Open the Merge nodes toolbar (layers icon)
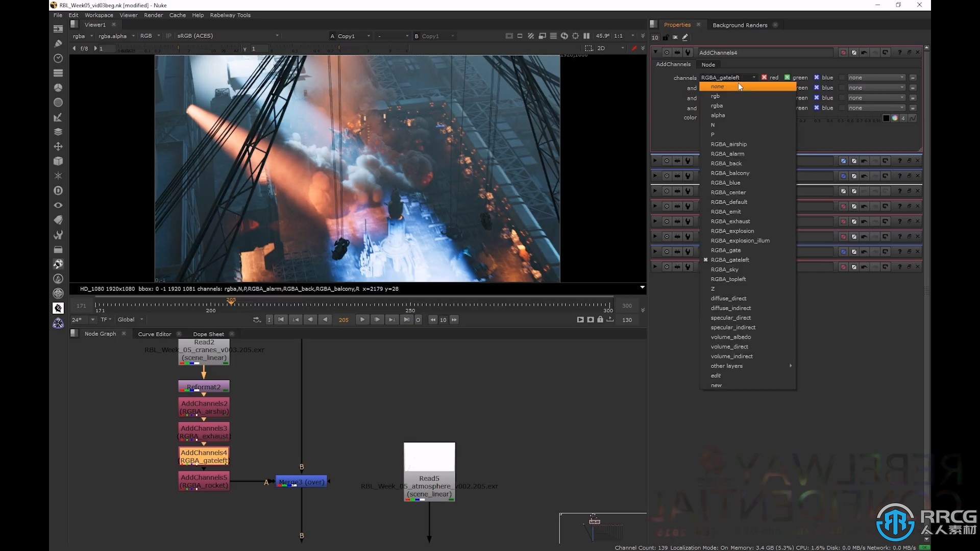 (x=58, y=132)
